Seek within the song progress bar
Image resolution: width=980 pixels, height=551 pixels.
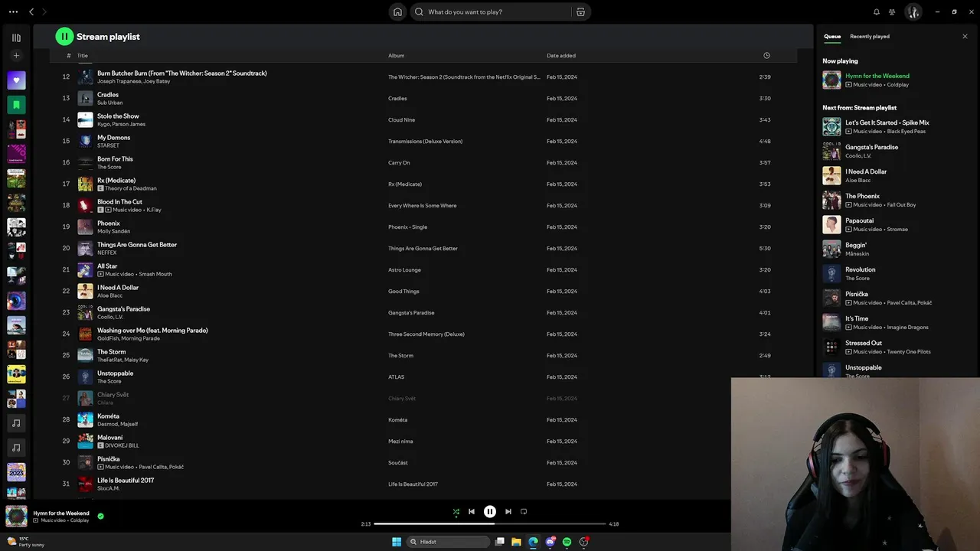[490, 524]
